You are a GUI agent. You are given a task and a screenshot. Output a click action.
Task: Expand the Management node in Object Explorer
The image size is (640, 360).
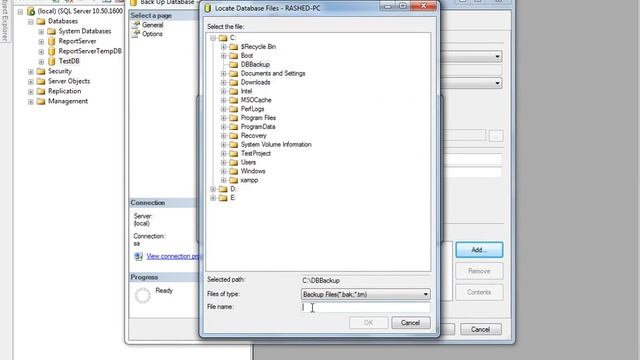click(31, 102)
